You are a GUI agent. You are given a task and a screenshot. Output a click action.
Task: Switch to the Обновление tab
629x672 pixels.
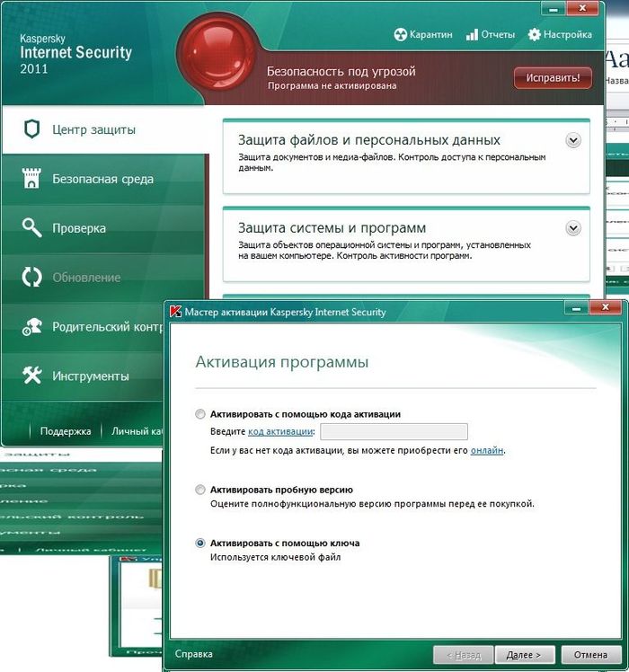(103, 278)
